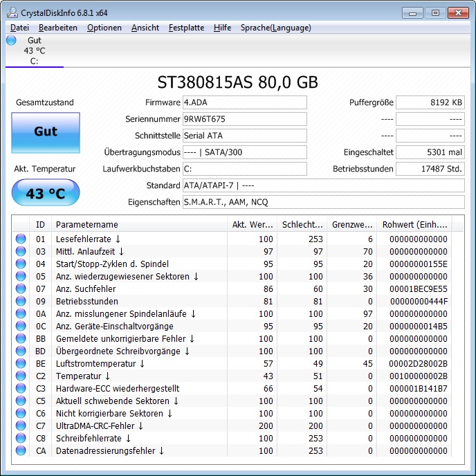Click the 43 °C temperature button
The height and width of the screenshot is (476, 476).
tap(46, 192)
